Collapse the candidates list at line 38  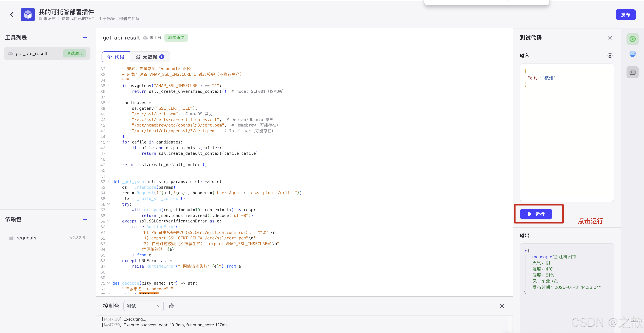108,102
